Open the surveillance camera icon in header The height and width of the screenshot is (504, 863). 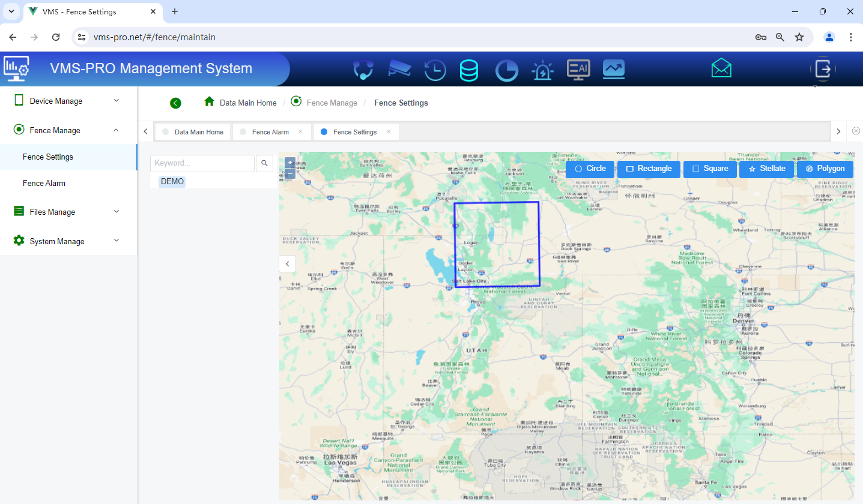399,69
